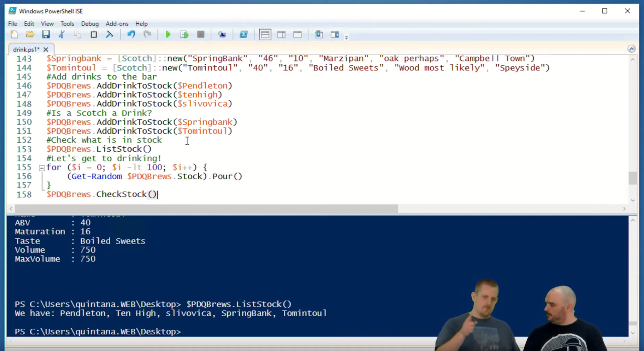The width and height of the screenshot is (644, 351).
Task: Select the drink.ps1 script tab
Action: coord(26,49)
